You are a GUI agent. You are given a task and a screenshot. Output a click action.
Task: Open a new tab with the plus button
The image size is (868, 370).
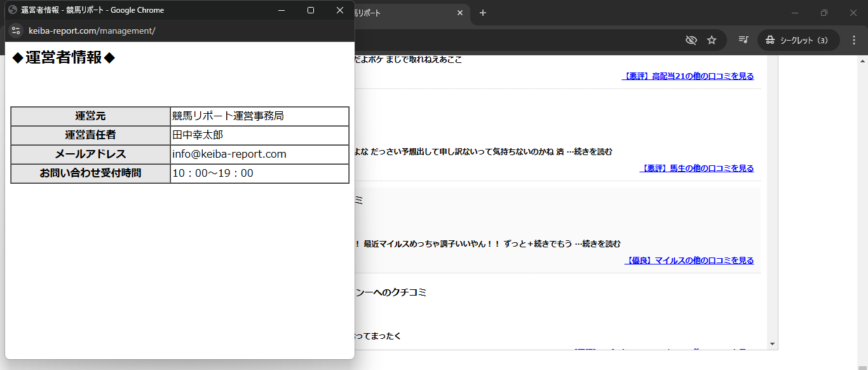pos(483,13)
